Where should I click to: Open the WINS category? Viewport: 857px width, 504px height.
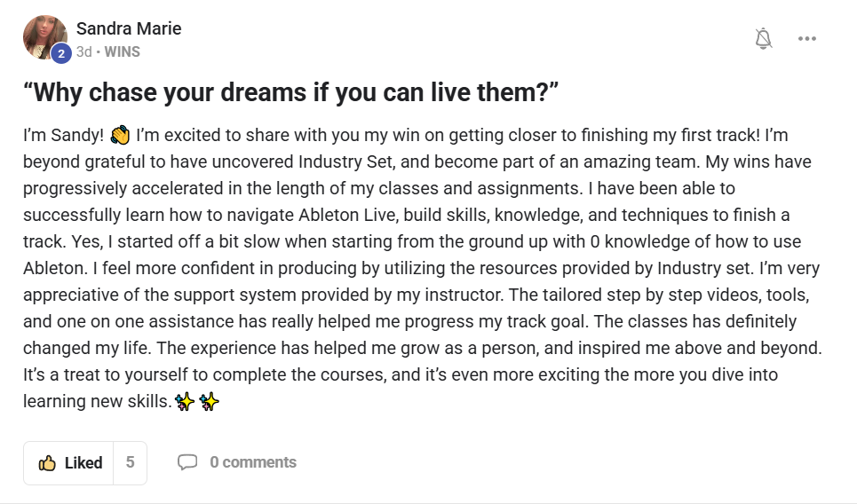click(x=123, y=51)
